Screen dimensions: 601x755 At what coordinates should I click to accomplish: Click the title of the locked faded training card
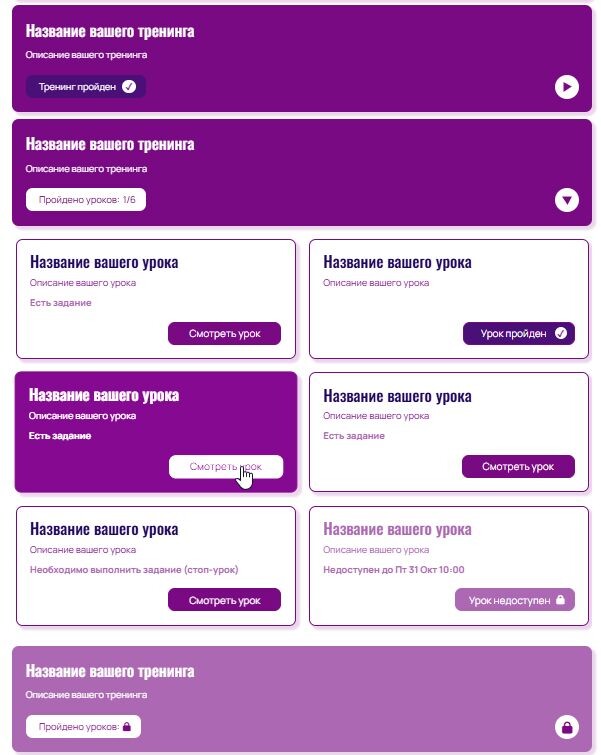(x=110, y=671)
